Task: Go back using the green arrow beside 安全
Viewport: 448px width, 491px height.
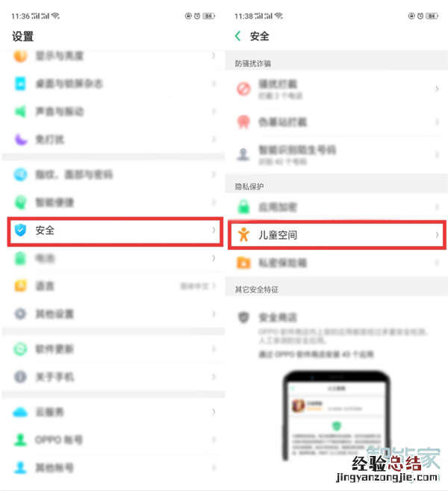Action: tap(237, 36)
